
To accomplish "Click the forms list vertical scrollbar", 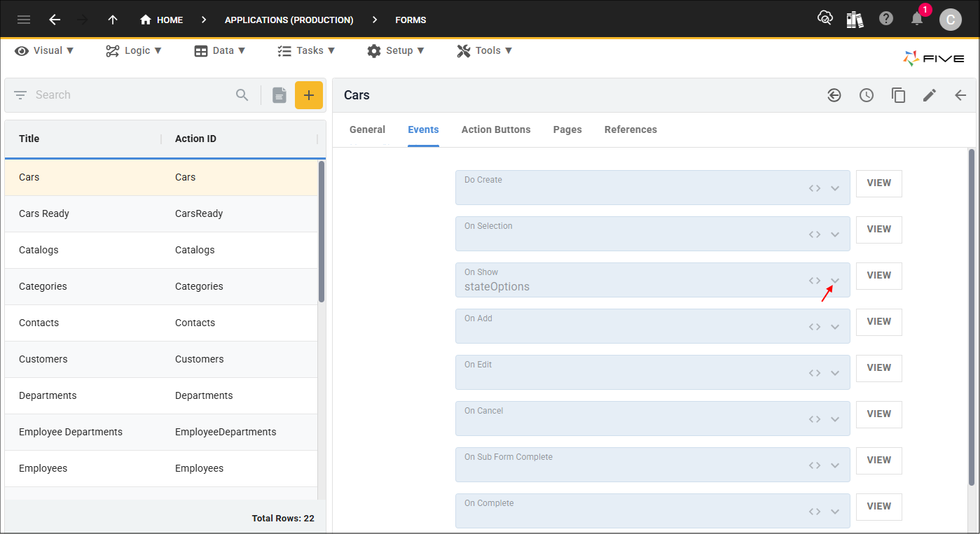I will point(322,232).
